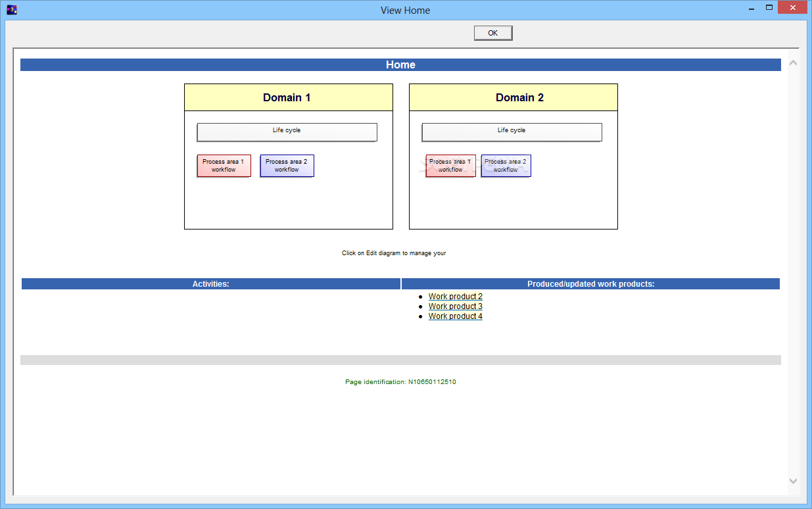Click the Home title bar heading
The width and height of the screenshot is (812, 509).
click(x=400, y=64)
